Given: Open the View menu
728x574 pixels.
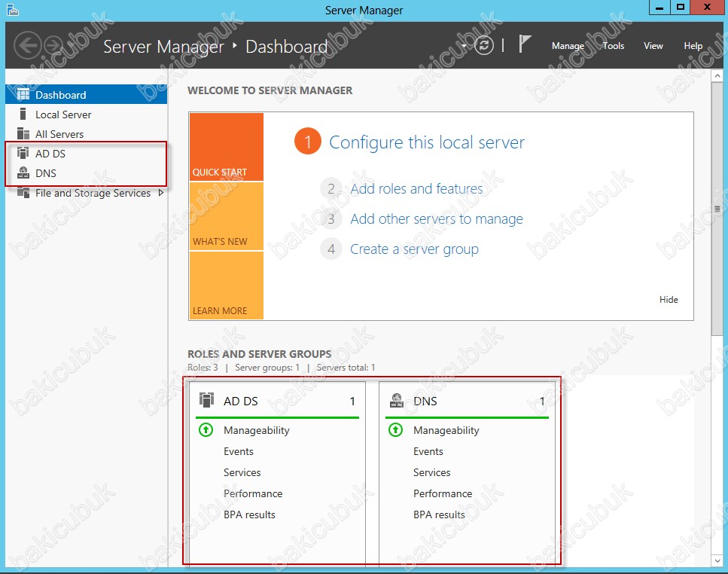Looking at the screenshot, I should click(653, 45).
